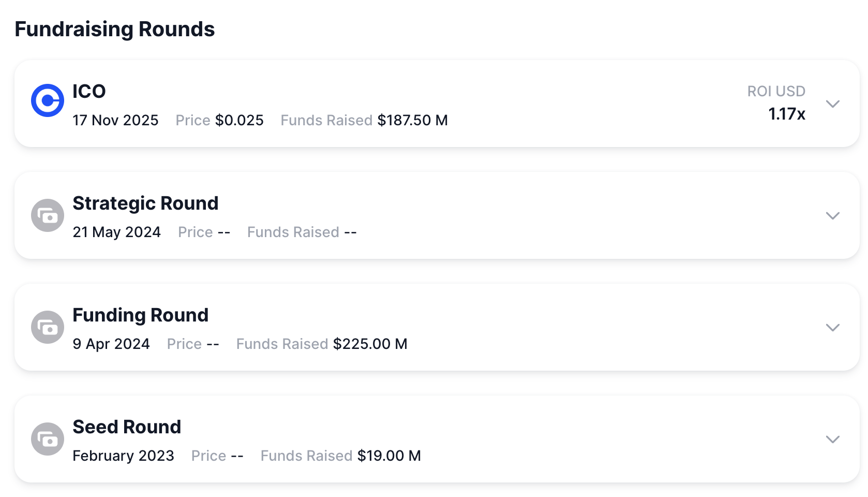Click the ICO price $0.025 value
The height and width of the screenshot is (497, 868).
239,120
